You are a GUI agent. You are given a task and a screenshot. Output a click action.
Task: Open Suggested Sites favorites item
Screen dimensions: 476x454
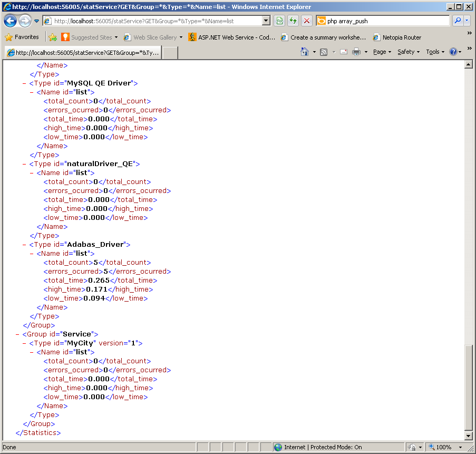pos(87,37)
